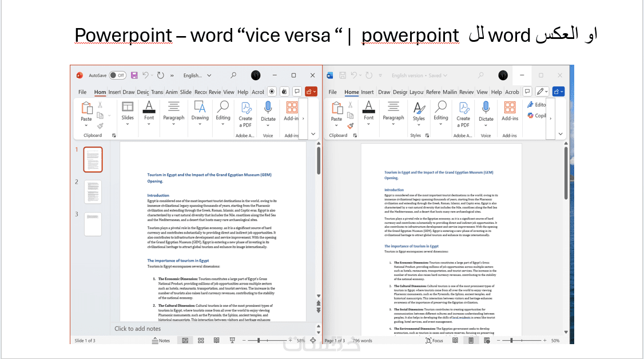Click the Copy icon in PowerPoint clipboard group
This screenshot has width=644, height=359.
pyautogui.click(x=100, y=116)
